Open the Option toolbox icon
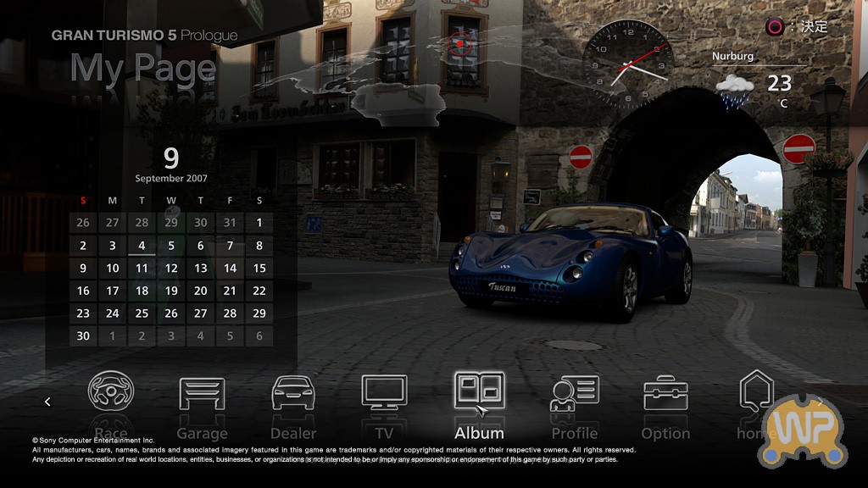The width and height of the screenshot is (868, 488). (665, 394)
